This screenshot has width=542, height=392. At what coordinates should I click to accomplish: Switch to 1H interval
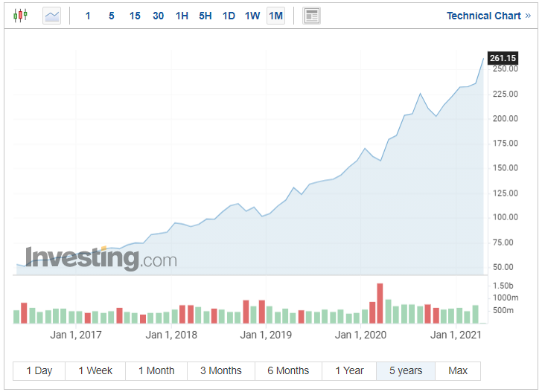pos(182,16)
